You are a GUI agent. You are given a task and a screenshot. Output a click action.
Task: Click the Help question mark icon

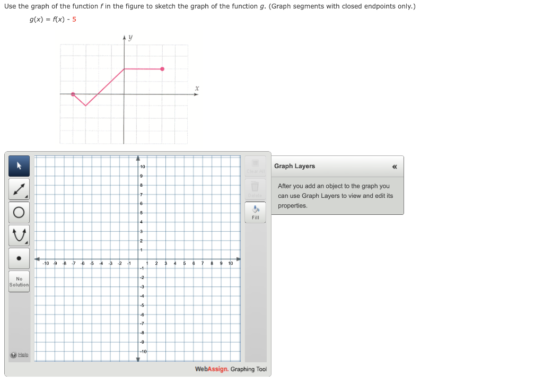point(13,354)
